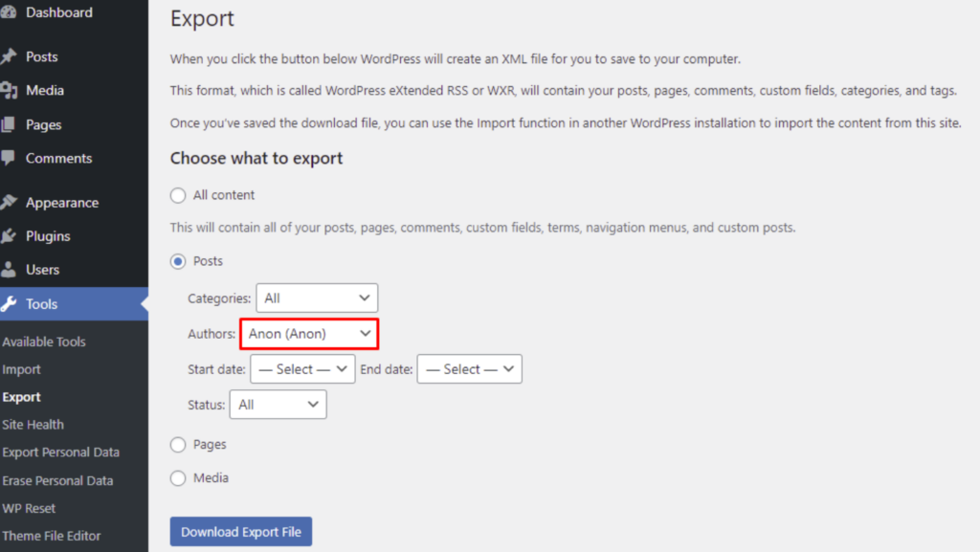Click the Users person icon
The width and height of the screenshot is (980, 552).
coord(9,270)
